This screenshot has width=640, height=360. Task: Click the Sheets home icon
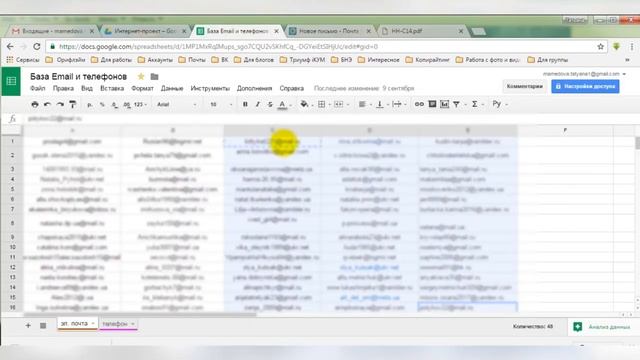pyautogui.click(x=11, y=81)
